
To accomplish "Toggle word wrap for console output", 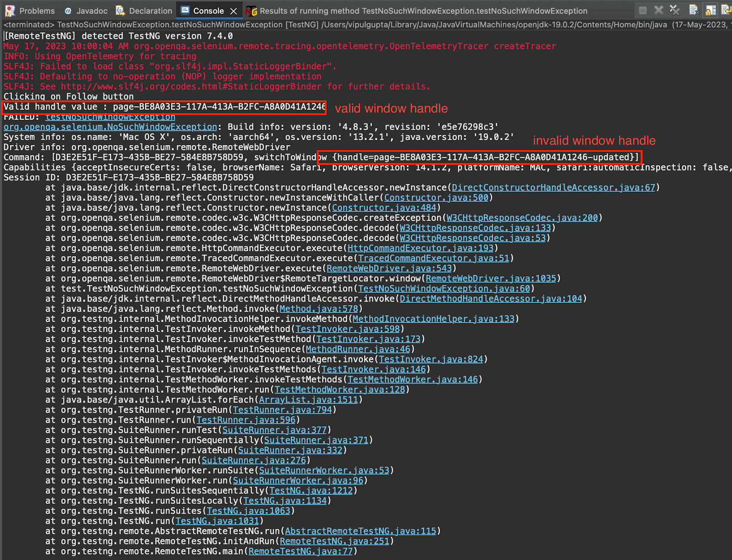I will coord(727,10).
